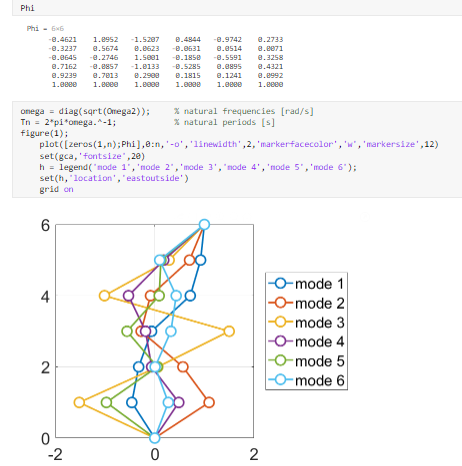462x466 pixels.
Task: Click matrix value 1.0952
Action: coord(105,39)
